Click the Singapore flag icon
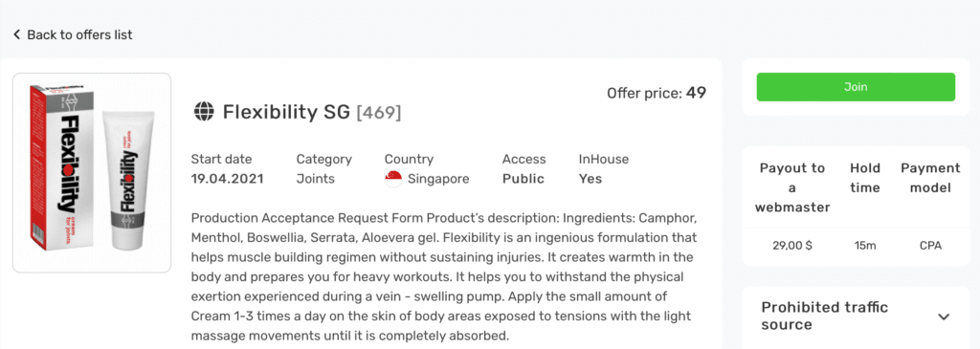The image size is (980, 349). click(393, 179)
